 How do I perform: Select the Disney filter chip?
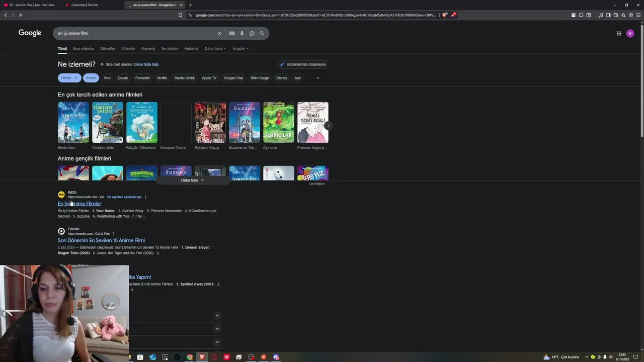coord(282,78)
